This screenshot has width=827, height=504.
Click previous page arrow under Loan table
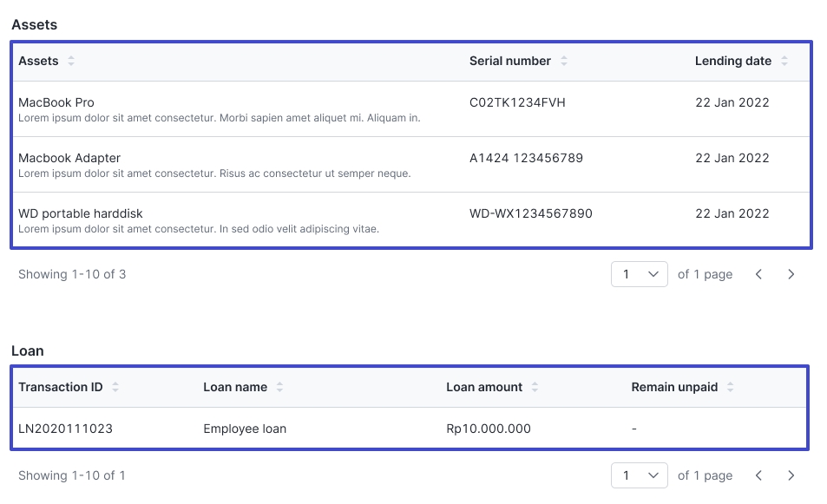pyautogui.click(x=758, y=475)
